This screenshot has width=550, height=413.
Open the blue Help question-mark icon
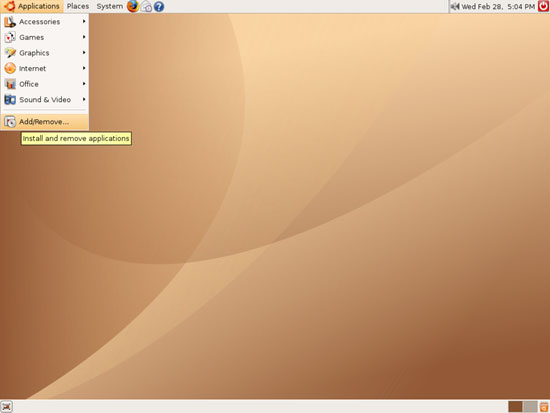tap(159, 7)
